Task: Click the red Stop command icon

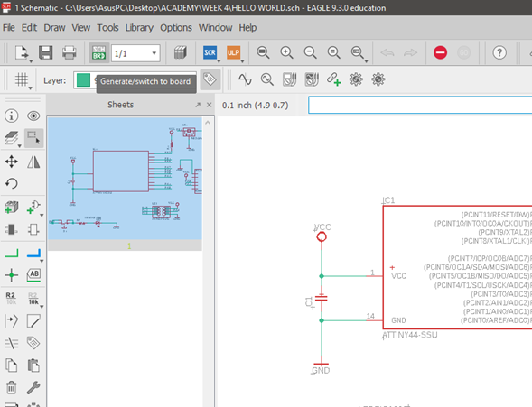Action: pos(440,53)
